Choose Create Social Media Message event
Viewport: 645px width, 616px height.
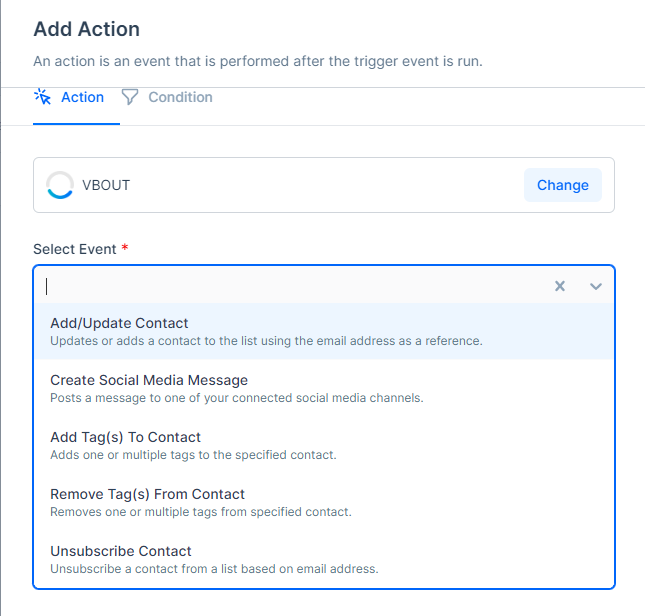coord(149,380)
